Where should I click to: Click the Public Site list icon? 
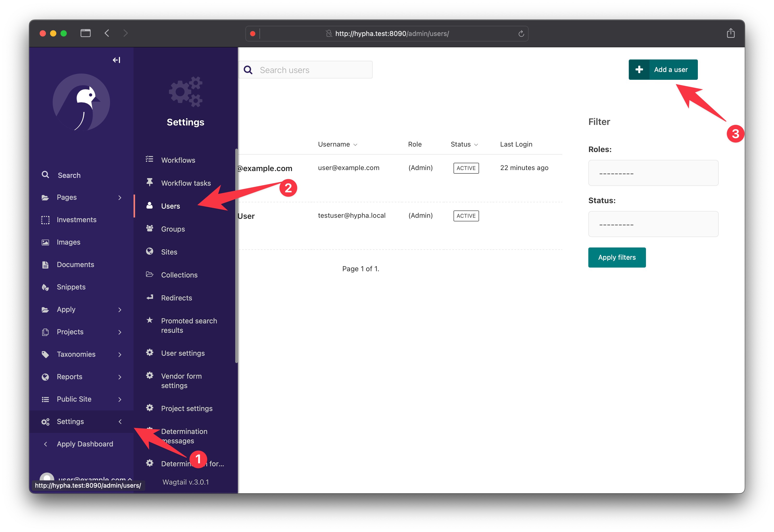(x=45, y=399)
